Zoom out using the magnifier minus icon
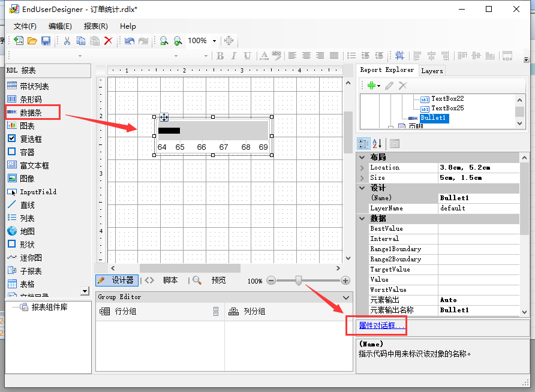 pos(164,41)
